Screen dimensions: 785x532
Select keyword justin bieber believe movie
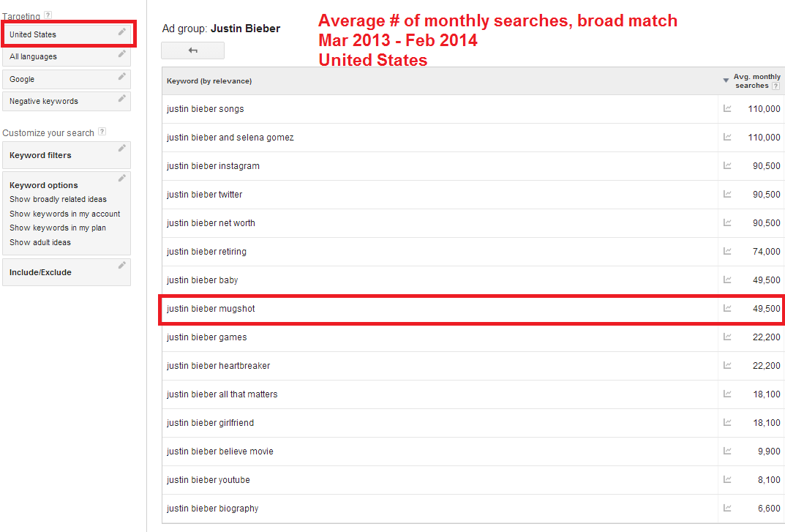[x=219, y=452]
